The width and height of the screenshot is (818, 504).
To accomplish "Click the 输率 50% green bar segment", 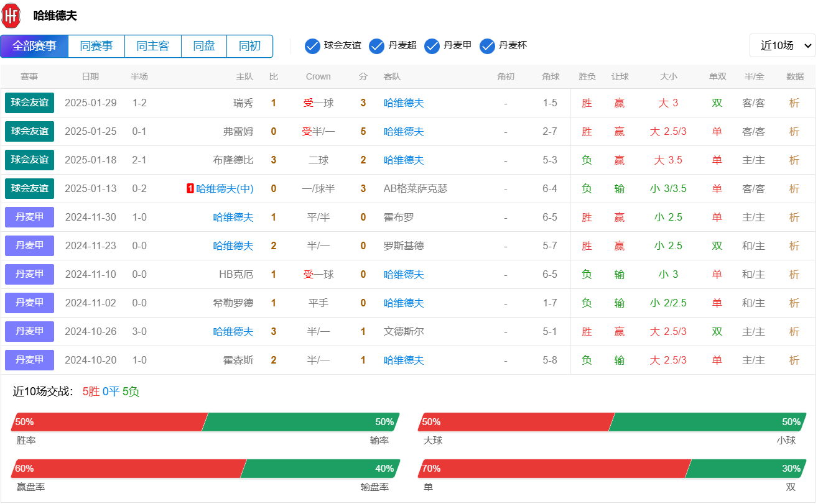I will point(301,422).
